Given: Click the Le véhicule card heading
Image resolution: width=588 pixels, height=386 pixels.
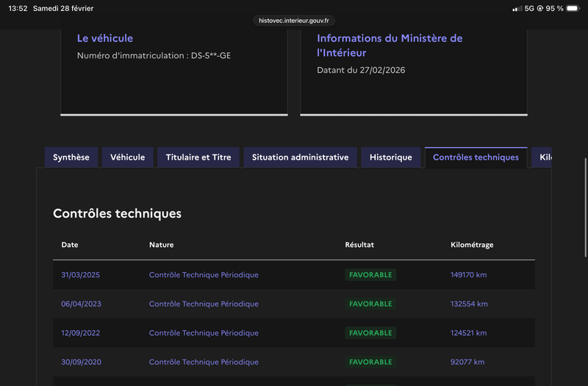Looking at the screenshot, I should 105,38.
